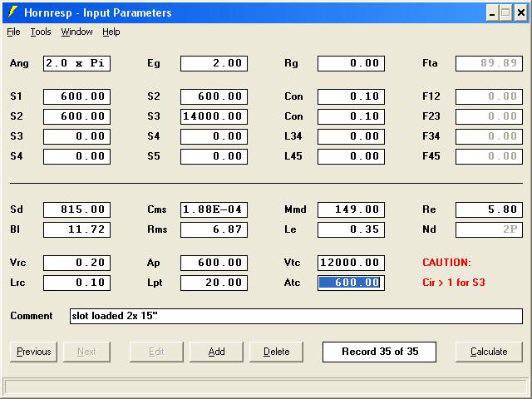The width and height of the screenshot is (532, 399).
Task: Click the greyed Next button
Action: click(x=86, y=352)
